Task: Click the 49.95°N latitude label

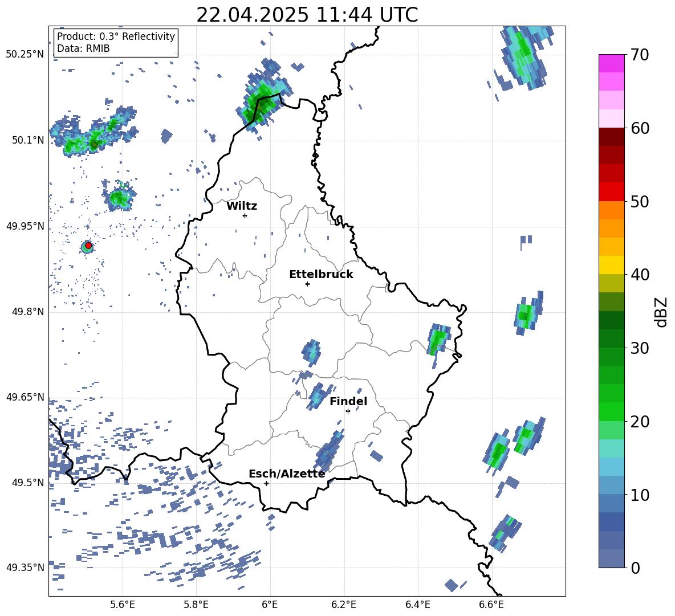Action: point(25,226)
